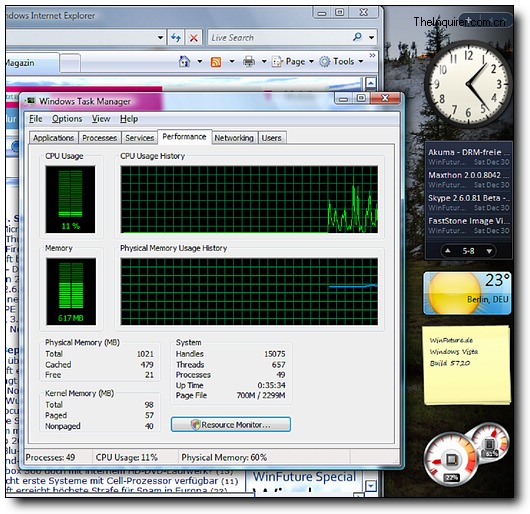Viewport: 530px width, 514px height.
Task: Click the red Stop icon in Internet Explorer
Action: [x=193, y=38]
